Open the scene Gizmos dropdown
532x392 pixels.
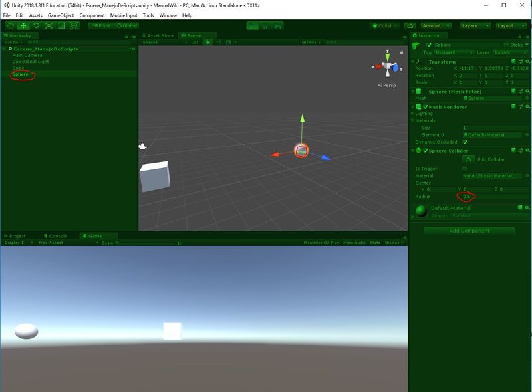click(311, 42)
